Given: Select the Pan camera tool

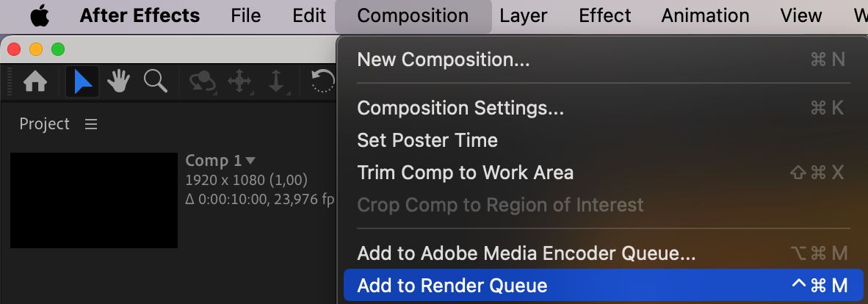Looking at the screenshot, I should pos(239,82).
